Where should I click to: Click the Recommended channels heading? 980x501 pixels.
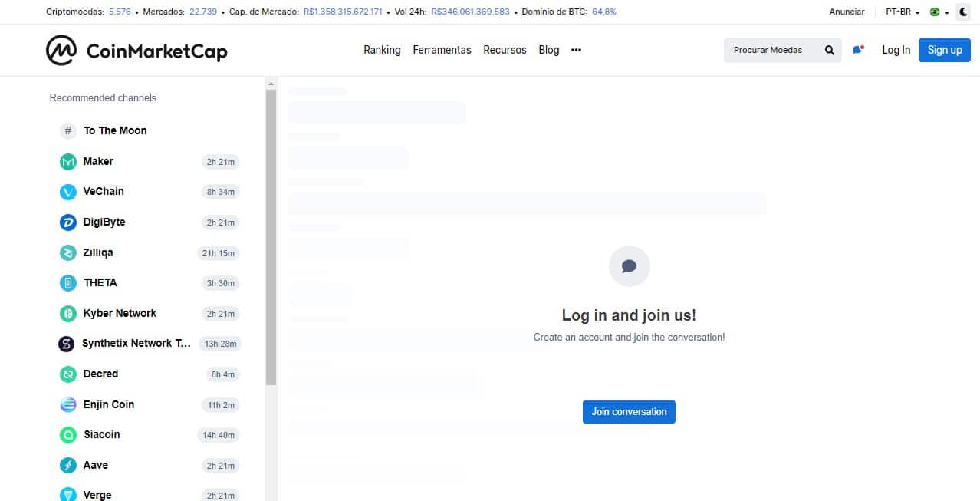[103, 97]
